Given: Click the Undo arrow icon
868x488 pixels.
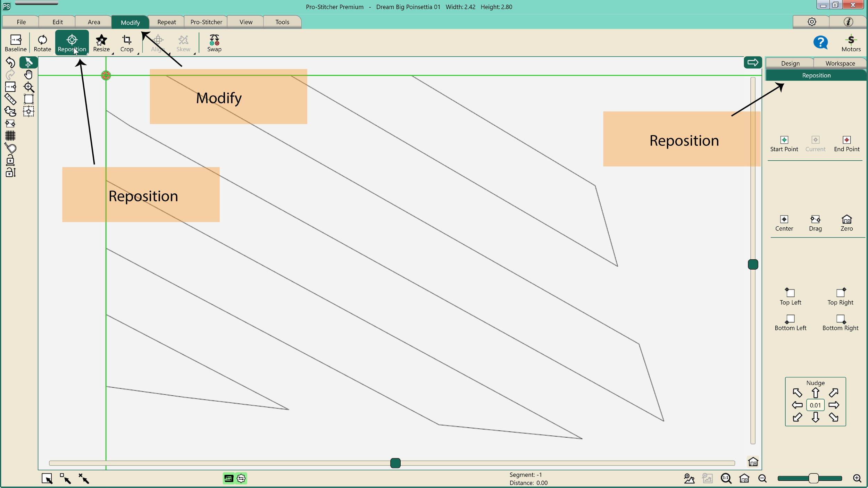Looking at the screenshot, I should point(10,62).
